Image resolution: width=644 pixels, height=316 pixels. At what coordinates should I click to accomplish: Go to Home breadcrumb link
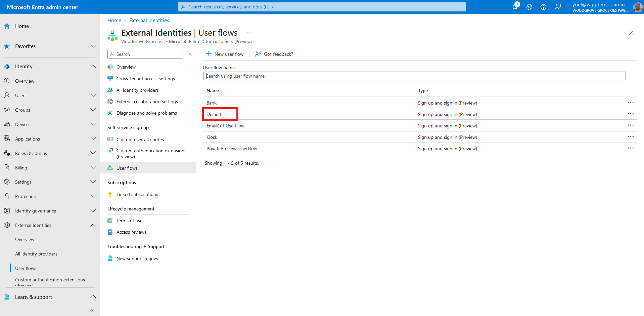114,21
